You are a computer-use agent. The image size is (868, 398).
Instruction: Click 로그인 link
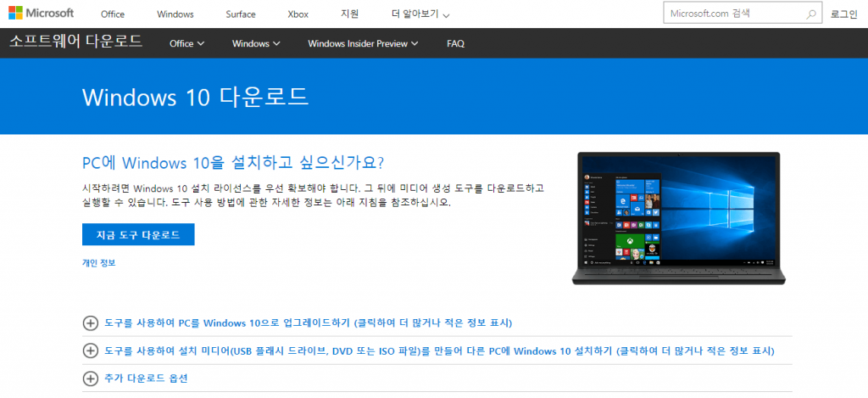(x=843, y=14)
